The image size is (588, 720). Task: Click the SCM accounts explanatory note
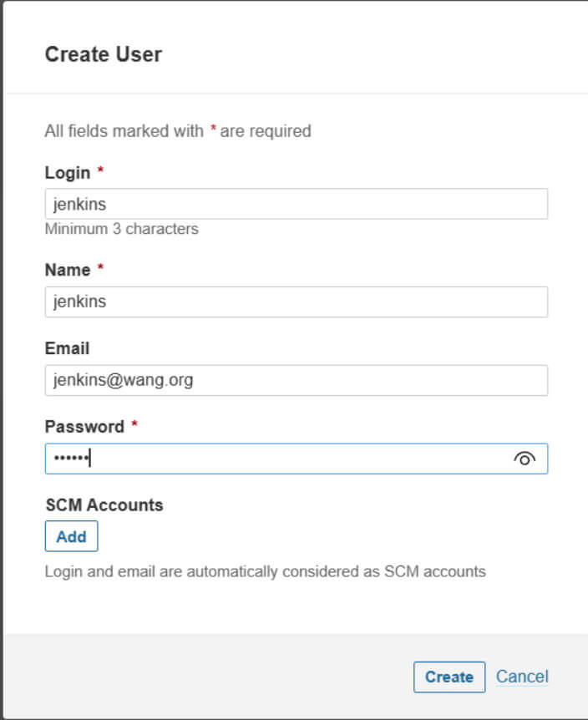point(265,571)
